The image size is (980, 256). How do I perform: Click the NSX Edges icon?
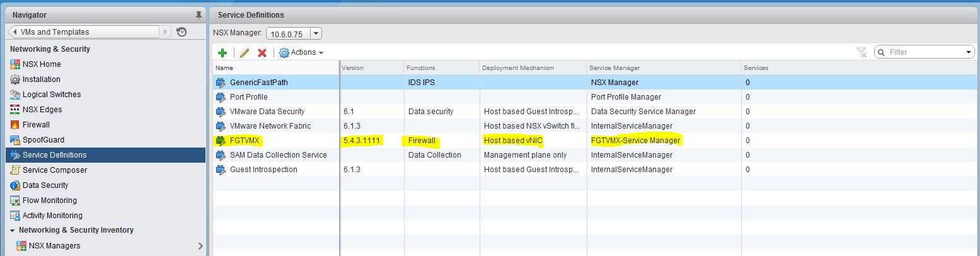point(15,110)
